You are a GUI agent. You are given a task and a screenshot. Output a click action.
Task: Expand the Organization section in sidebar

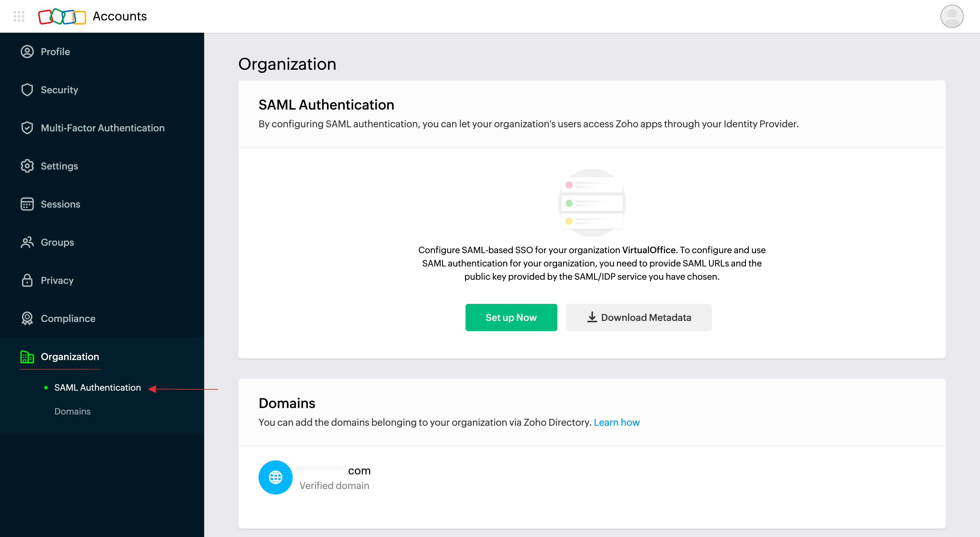pyautogui.click(x=69, y=356)
